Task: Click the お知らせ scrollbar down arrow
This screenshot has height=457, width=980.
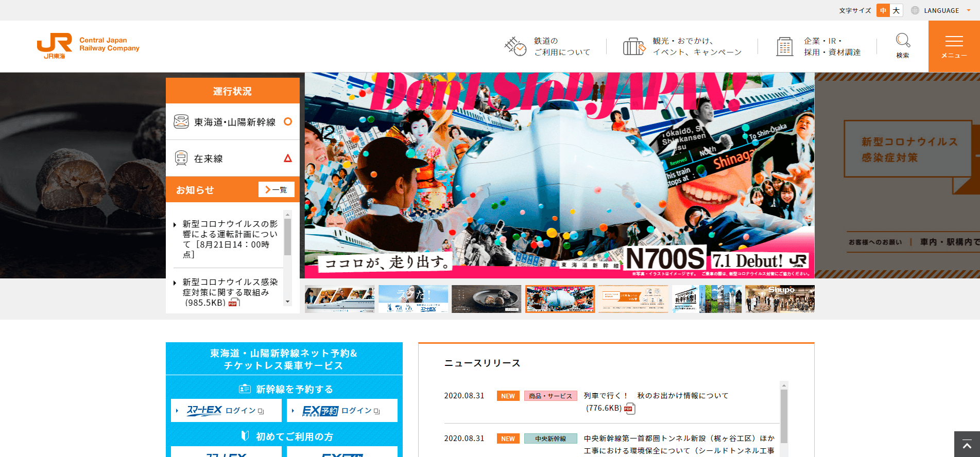Action: tap(288, 302)
